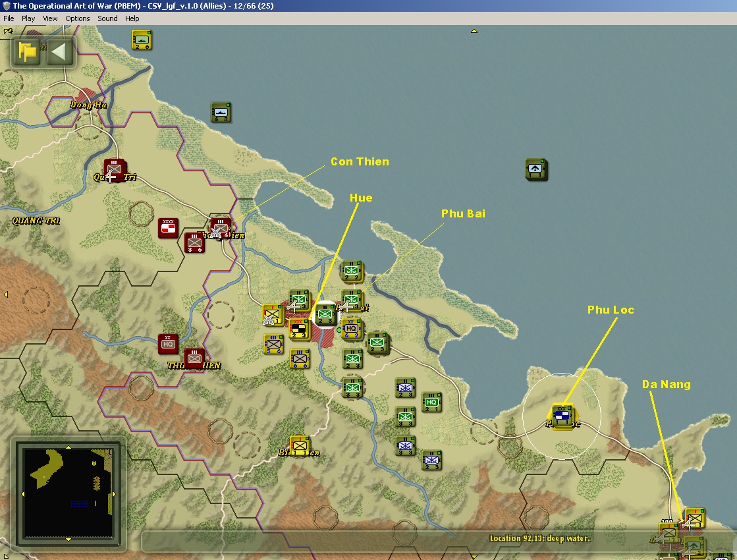This screenshot has width=737, height=560.
Task: Open the File menu
Action: (9, 18)
